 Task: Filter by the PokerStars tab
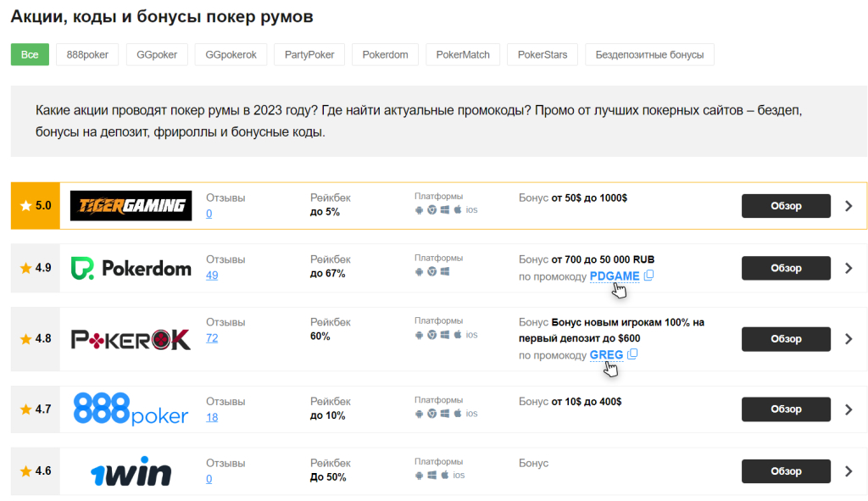[x=542, y=55]
